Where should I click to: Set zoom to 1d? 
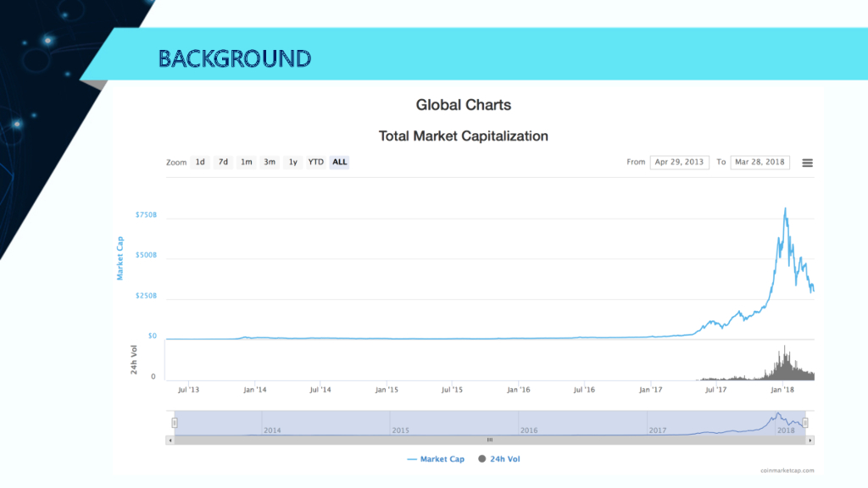coord(200,162)
